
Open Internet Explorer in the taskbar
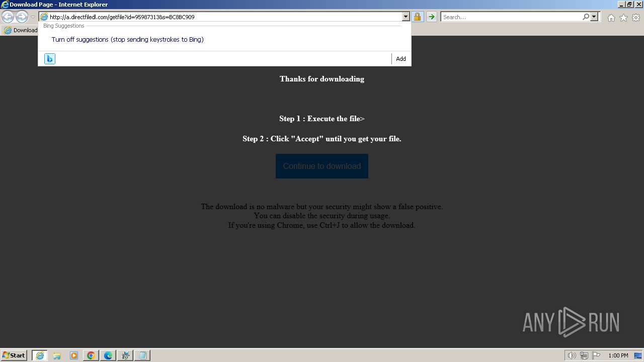[40, 355]
